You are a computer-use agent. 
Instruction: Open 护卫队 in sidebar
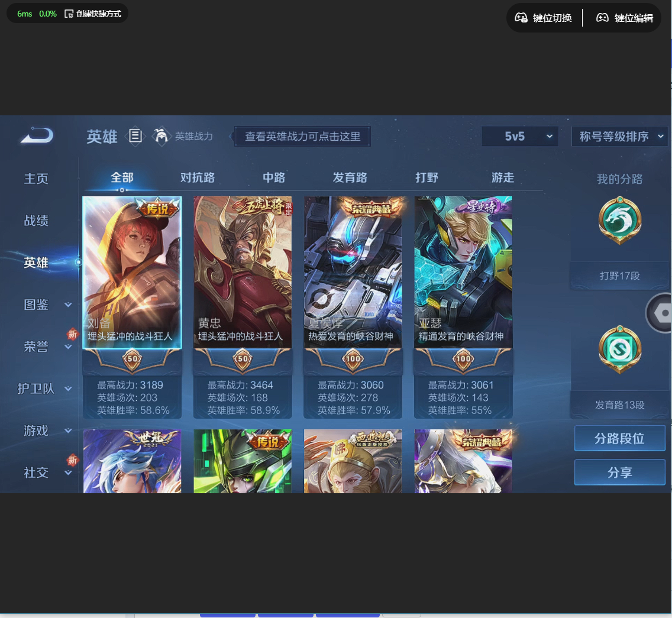tap(36, 389)
